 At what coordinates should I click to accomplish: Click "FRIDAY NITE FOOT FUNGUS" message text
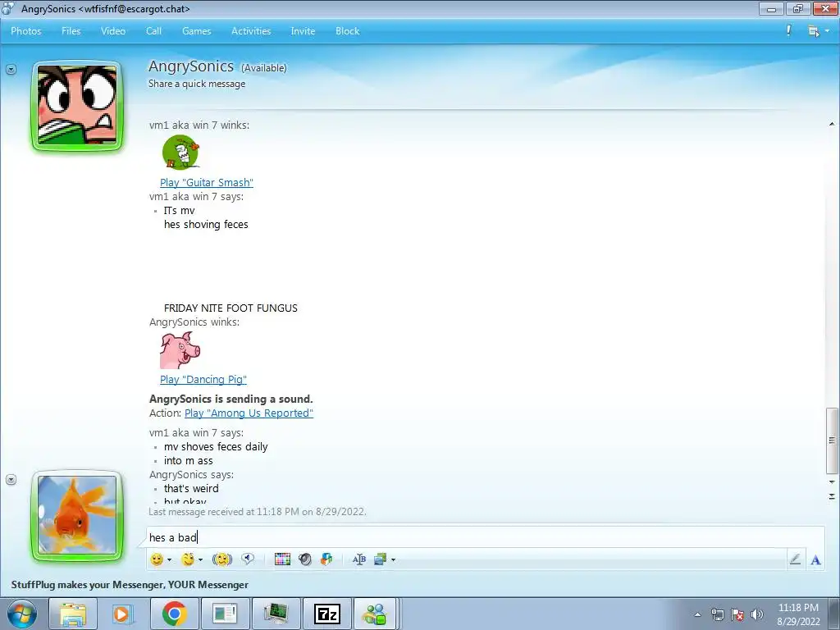(x=231, y=308)
